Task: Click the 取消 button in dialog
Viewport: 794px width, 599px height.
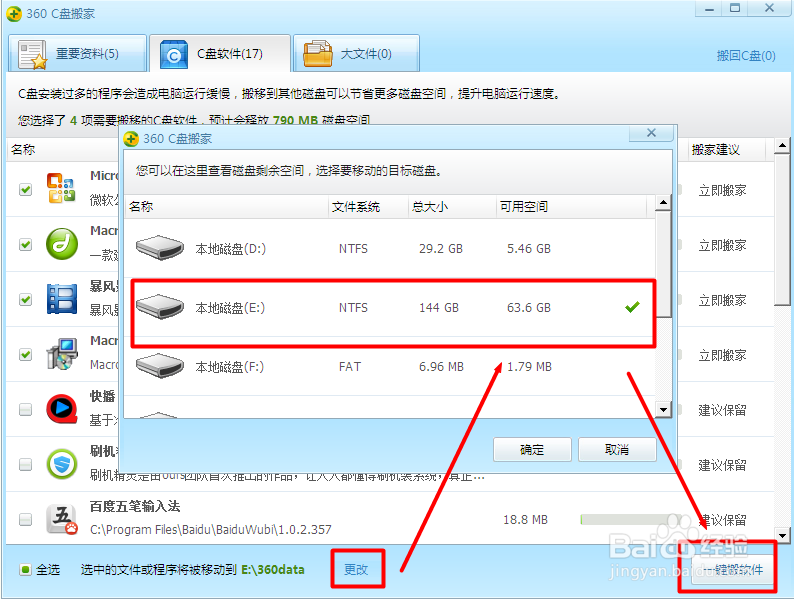Action: (617, 450)
